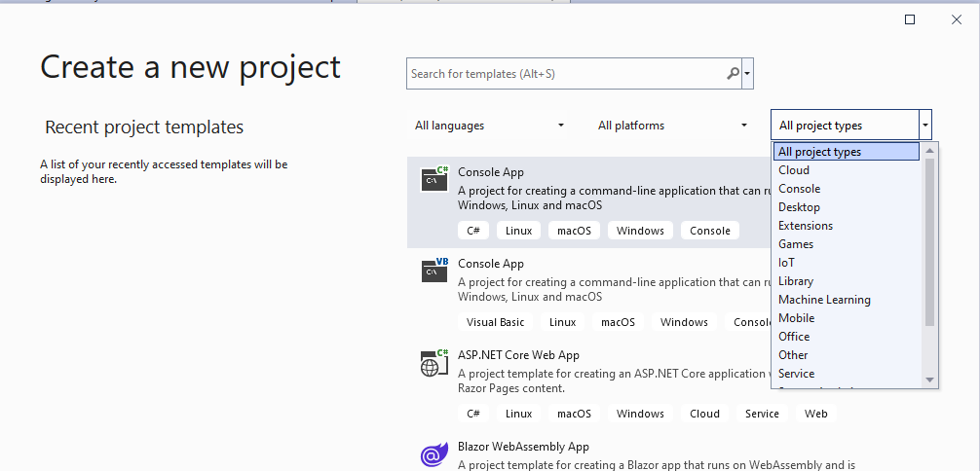Open the All languages dropdown
The height and width of the screenshot is (471, 980).
click(489, 126)
